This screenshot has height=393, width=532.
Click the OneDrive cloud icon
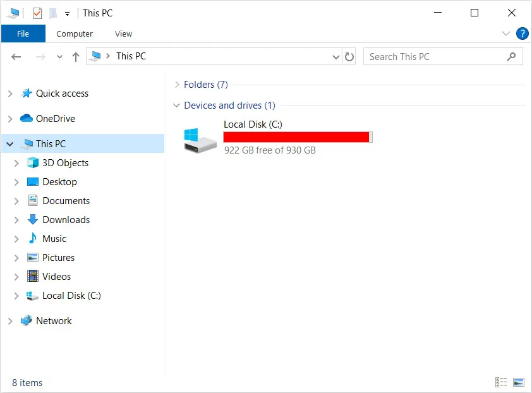click(26, 118)
